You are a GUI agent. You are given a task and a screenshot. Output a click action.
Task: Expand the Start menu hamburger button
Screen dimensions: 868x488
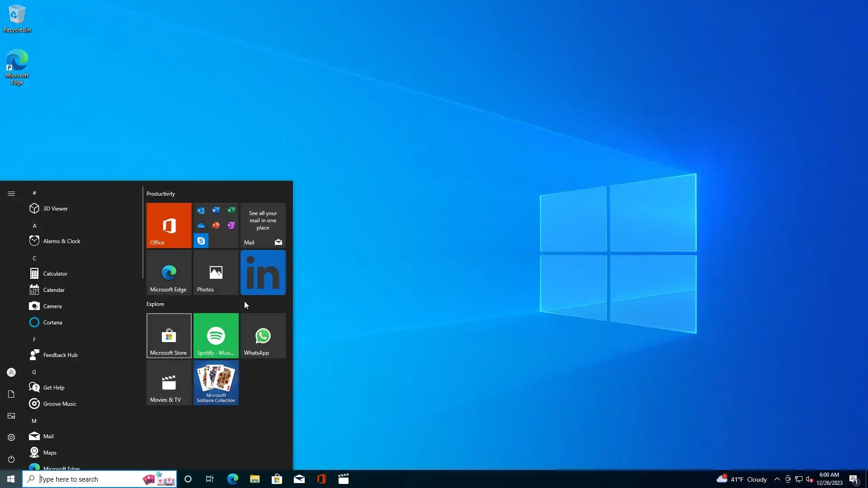(x=11, y=193)
